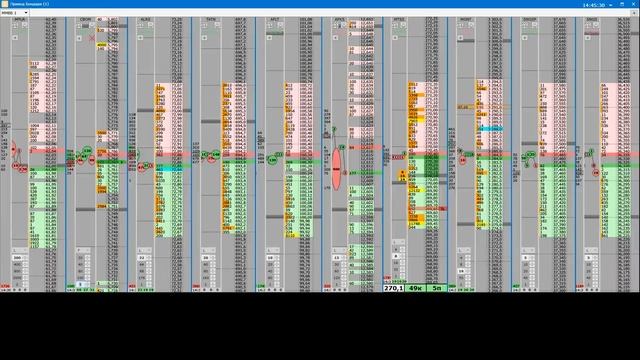Click the plus button in the MGNT column
Image resolution: width=640 pixels, height=360 pixels.
tap(460, 38)
